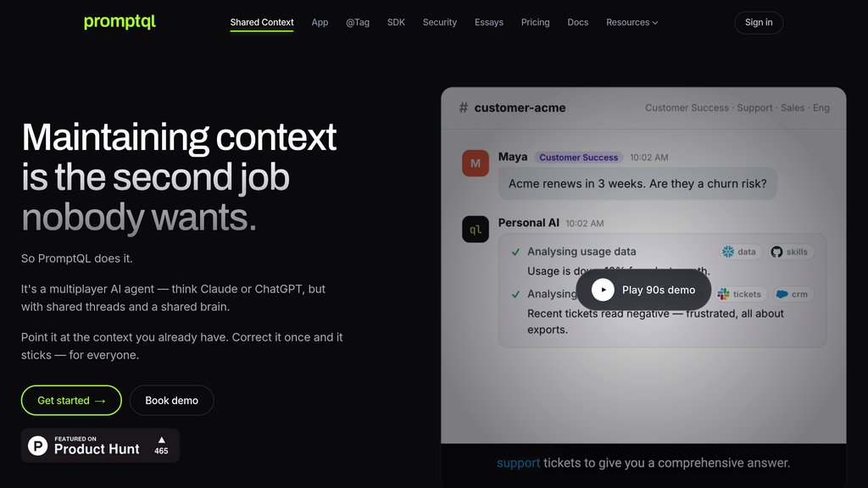The image size is (868, 488).
Task: Go to the App nav item
Action: (320, 22)
